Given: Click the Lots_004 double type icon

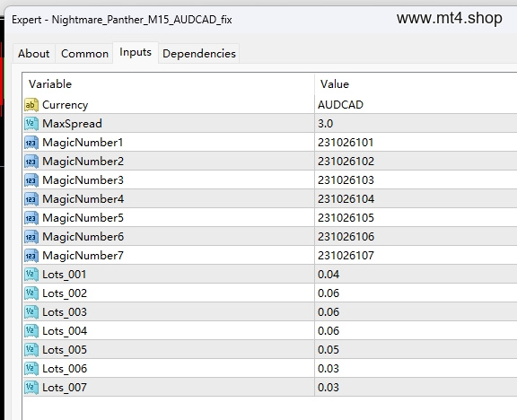Looking at the screenshot, I should pyautogui.click(x=31, y=330).
